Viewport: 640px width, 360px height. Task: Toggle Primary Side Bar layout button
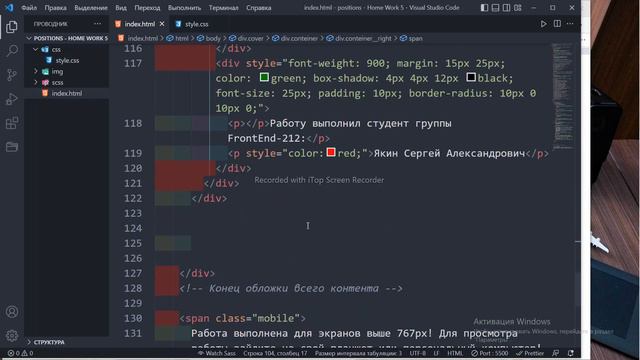484,8
